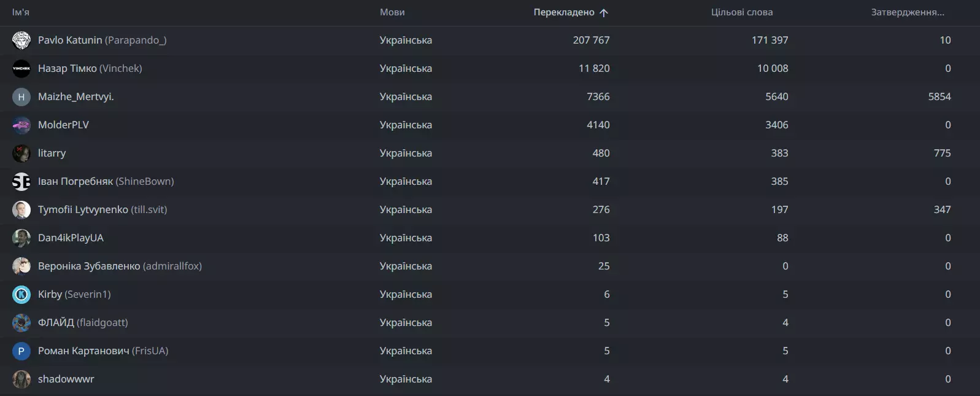
Task: Open Tymofii Lytvynenko's profile link
Action: [x=83, y=210]
